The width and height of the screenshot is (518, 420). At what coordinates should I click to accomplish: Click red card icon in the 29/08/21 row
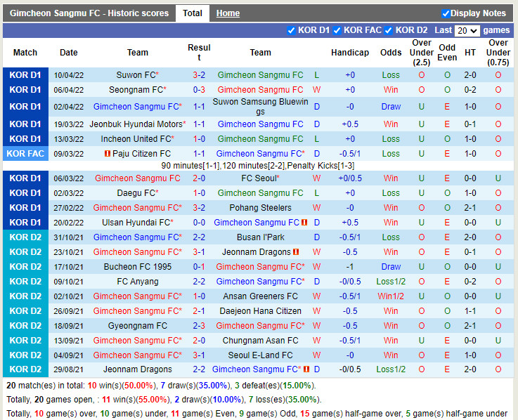coord(306,369)
